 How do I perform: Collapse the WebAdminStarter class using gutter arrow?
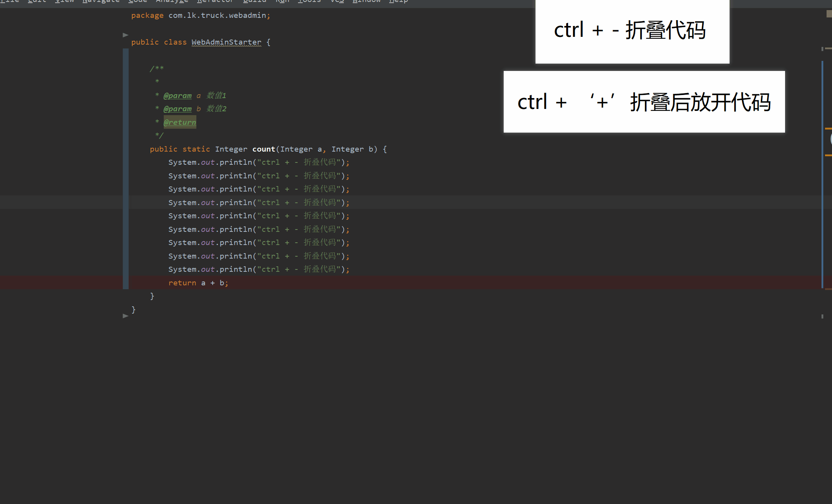125,35
